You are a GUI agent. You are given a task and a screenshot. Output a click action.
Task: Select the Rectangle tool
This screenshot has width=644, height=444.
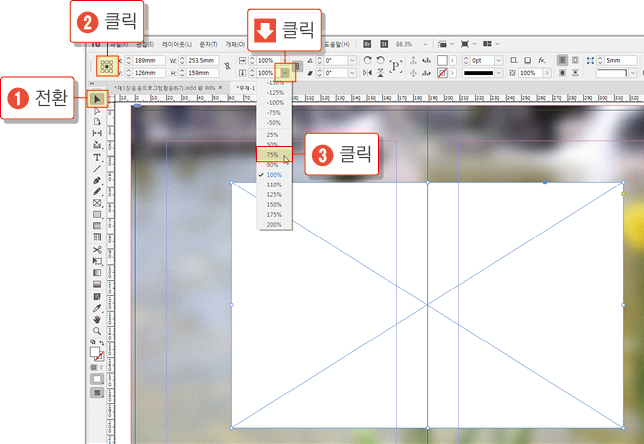click(x=97, y=214)
